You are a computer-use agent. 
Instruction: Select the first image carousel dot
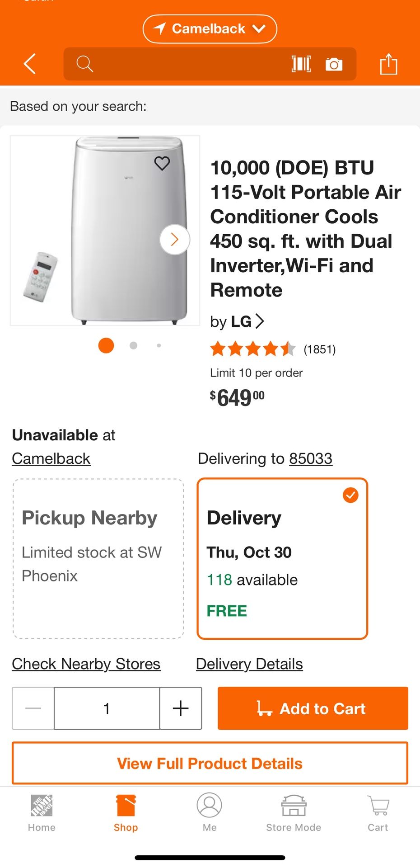(107, 345)
